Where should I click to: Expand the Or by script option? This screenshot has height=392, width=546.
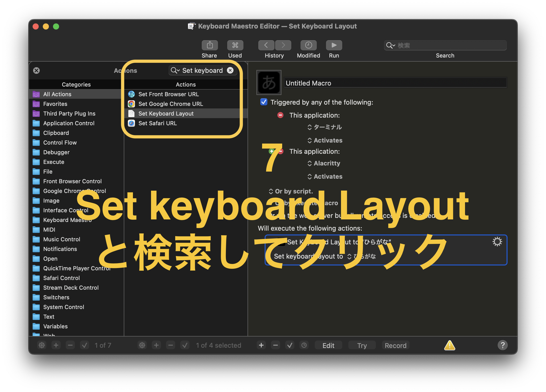click(x=291, y=191)
